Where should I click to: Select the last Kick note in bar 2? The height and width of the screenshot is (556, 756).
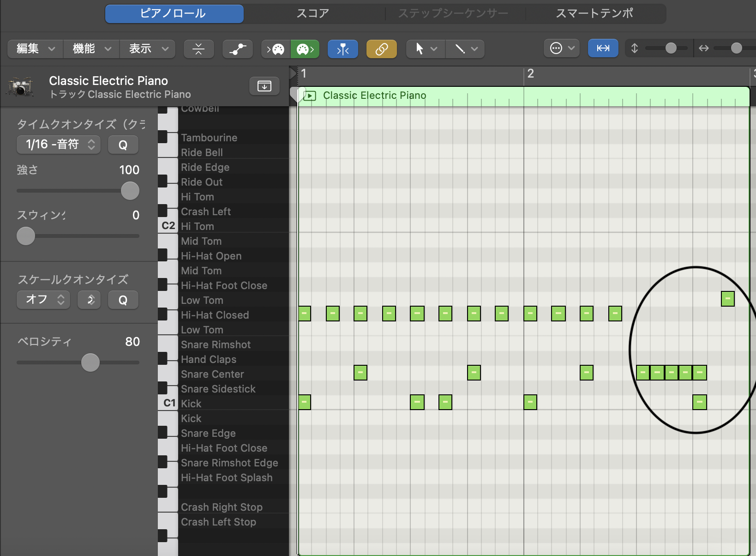click(700, 402)
